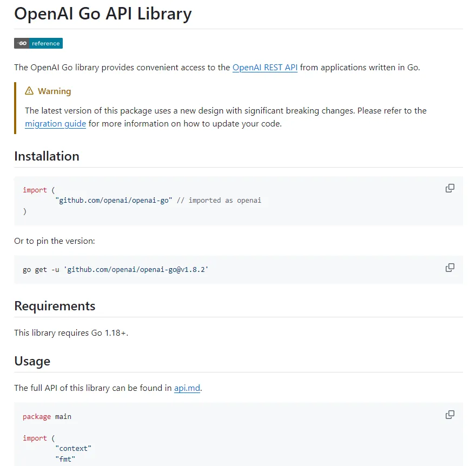The height and width of the screenshot is (466, 476).
Task: Click the Warning label text
Action: (x=54, y=91)
